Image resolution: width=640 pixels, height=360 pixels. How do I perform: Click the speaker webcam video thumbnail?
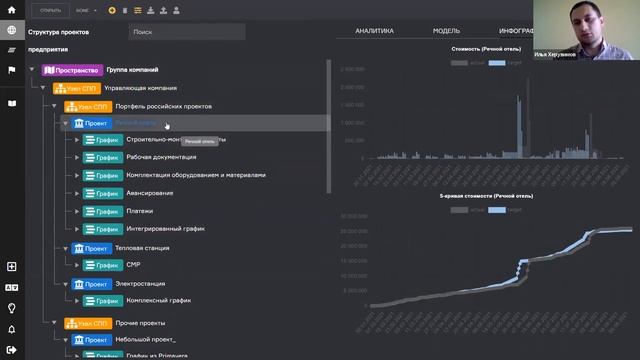tap(587, 30)
